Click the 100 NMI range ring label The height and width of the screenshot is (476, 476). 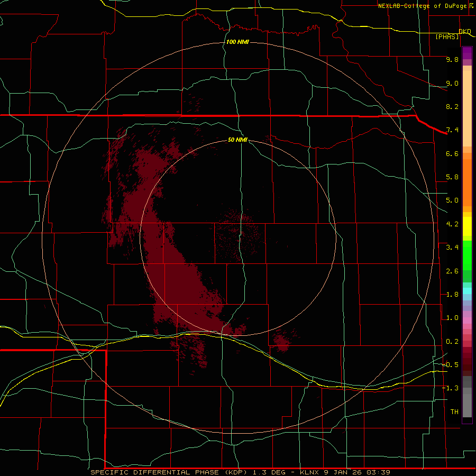click(237, 42)
